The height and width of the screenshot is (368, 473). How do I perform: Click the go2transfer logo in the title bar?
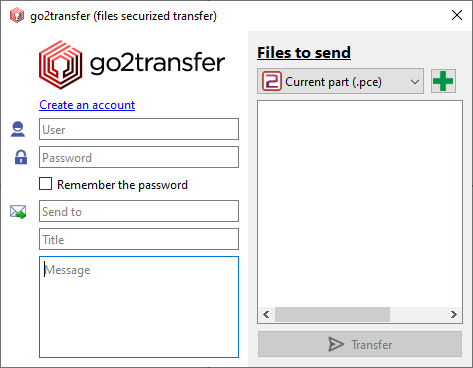[17, 16]
